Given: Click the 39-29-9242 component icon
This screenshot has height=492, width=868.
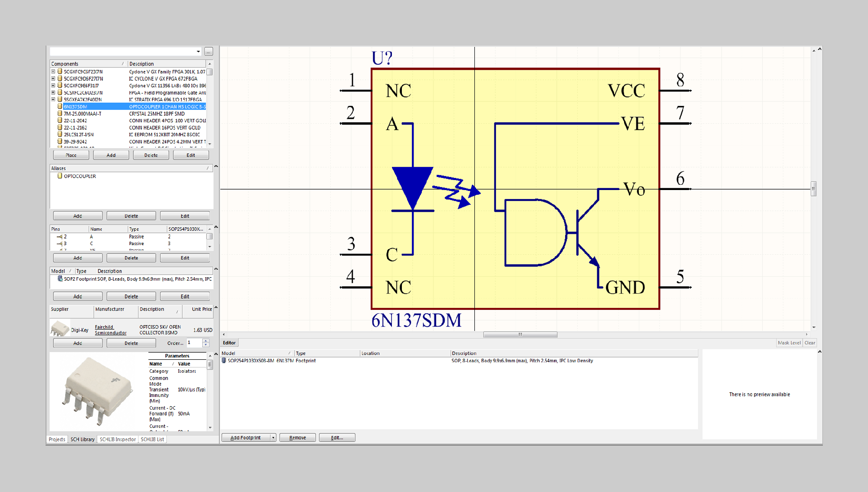Looking at the screenshot, I should 60,141.
